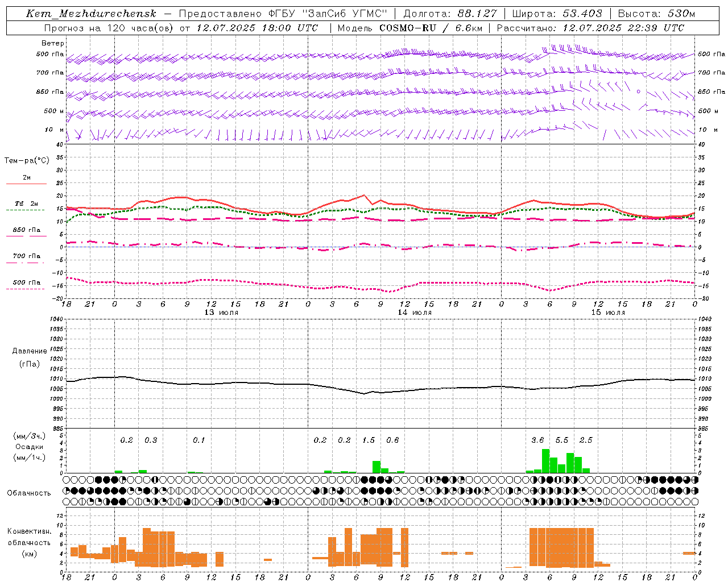Click the Высота: 530м value
The height and width of the screenshot is (582, 728).
656,14
